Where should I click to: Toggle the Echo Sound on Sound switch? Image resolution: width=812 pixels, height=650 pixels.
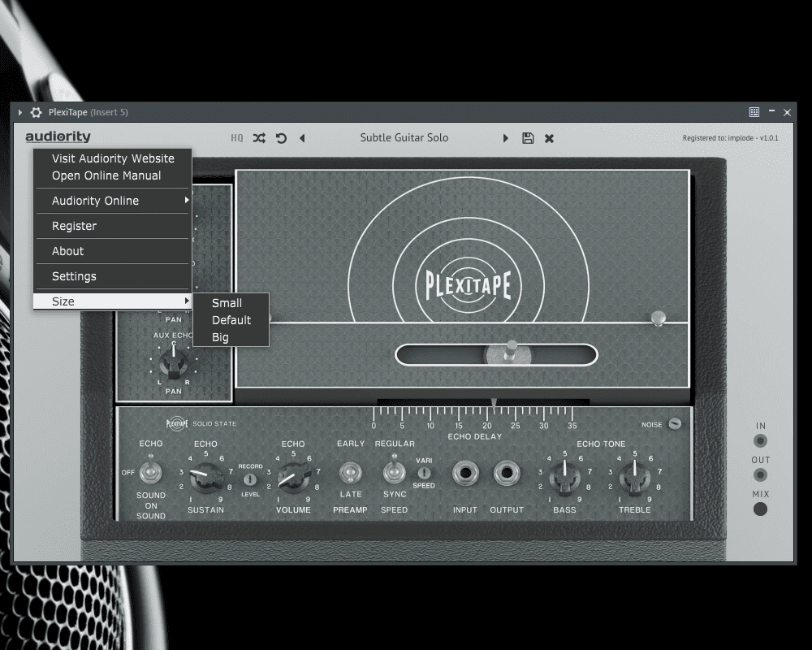point(151,470)
